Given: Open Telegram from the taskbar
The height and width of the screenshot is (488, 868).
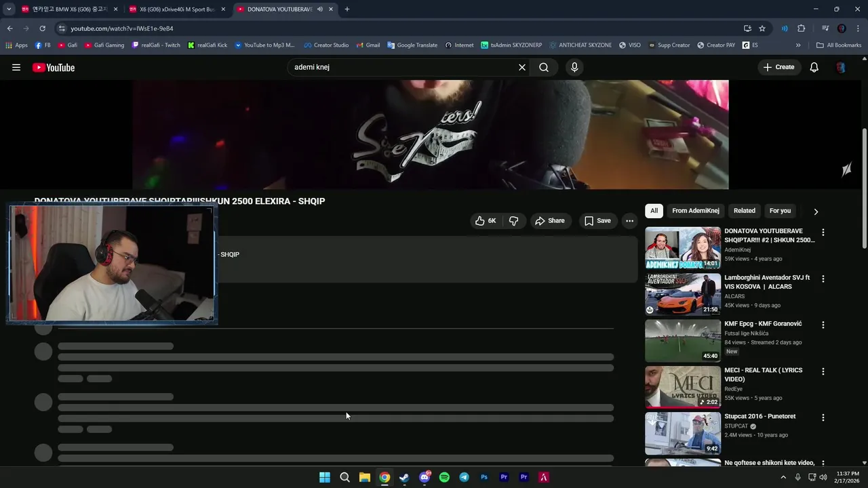Looking at the screenshot, I should click(x=464, y=477).
